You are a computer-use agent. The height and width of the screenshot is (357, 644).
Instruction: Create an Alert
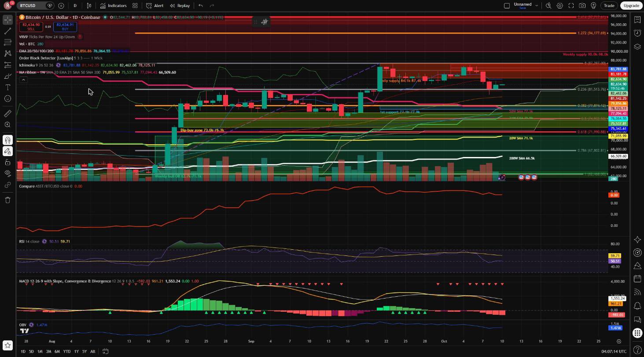pos(155,6)
